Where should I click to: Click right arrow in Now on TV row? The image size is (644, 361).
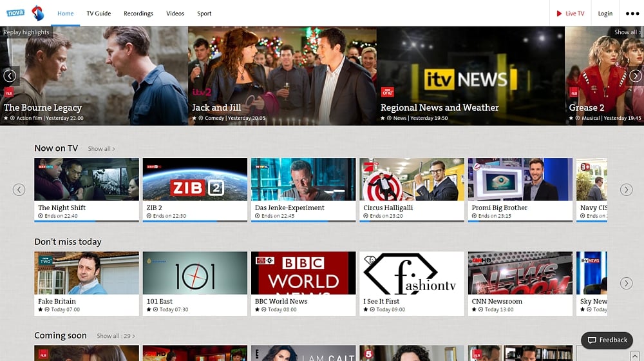tap(626, 190)
